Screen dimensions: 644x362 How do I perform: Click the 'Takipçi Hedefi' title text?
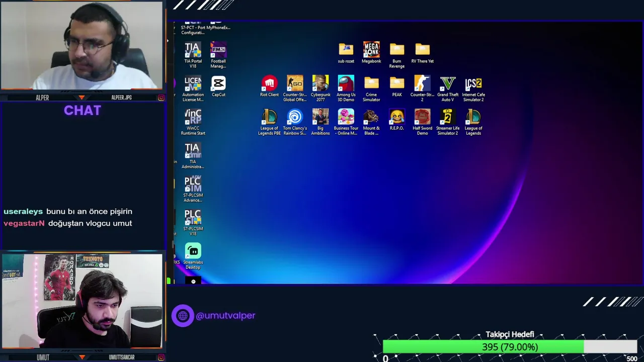pyautogui.click(x=510, y=334)
